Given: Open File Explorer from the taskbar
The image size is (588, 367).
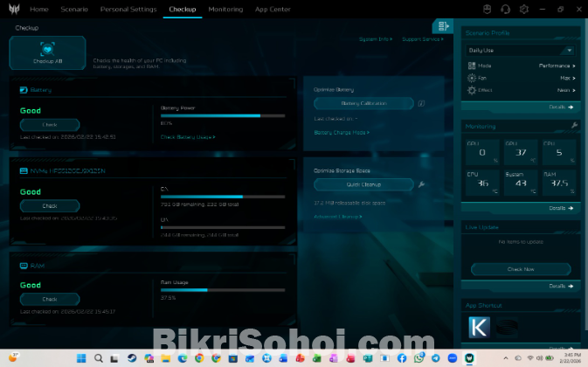Looking at the screenshot, I should pyautogui.click(x=165, y=358).
